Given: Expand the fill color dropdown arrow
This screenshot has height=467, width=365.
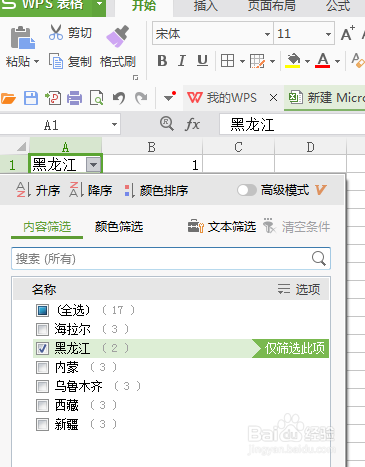Looking at the screenshot, I should [307, 62].
